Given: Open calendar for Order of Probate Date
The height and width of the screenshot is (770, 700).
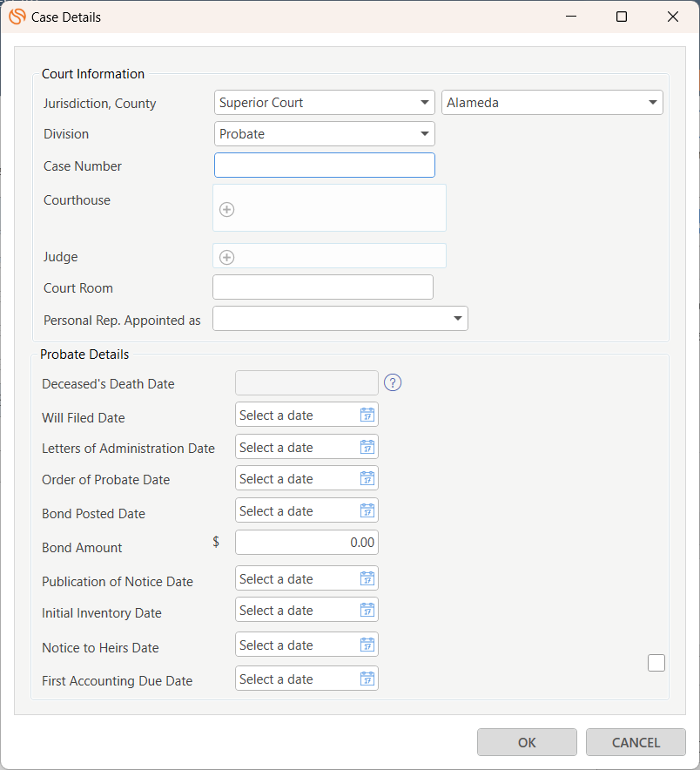Looking at the screenshot, I should tap(367, 478).
